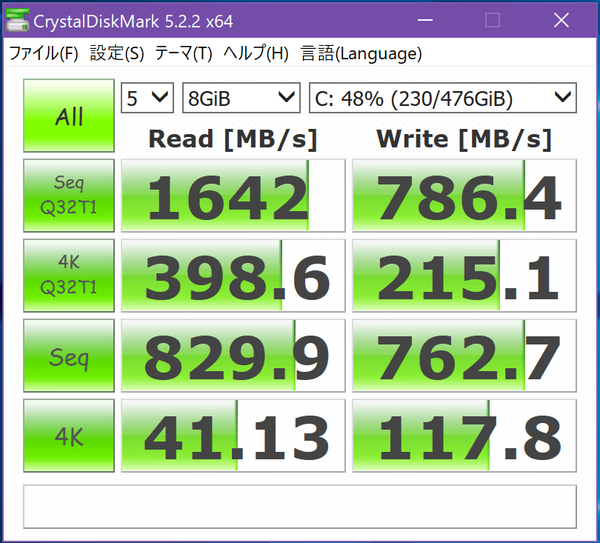Screen dimensions: 600x543
Task: Start the Seq test
Action: tap(69, 355)
